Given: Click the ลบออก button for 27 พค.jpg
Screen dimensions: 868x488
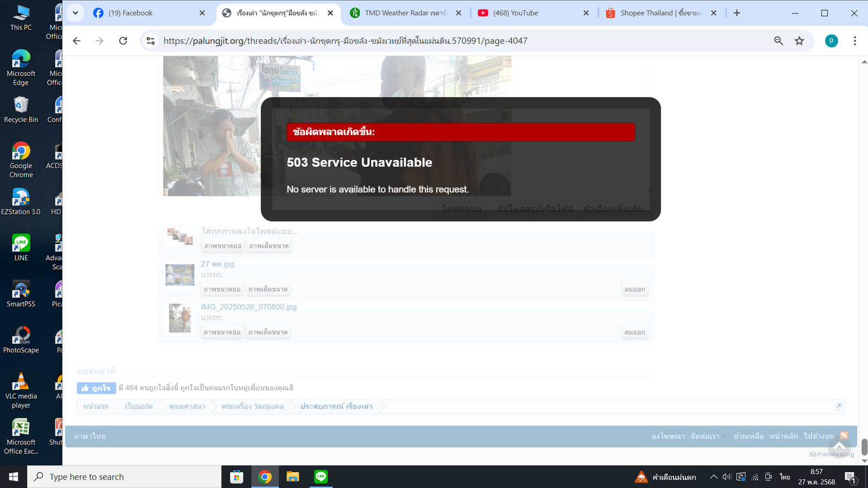Looking at the screenshot, I should click(634, 290).
